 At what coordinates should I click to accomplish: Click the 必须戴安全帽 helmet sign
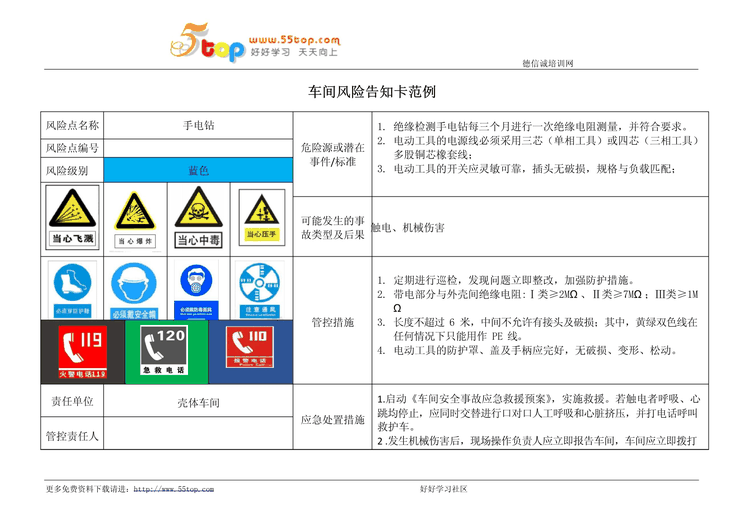click(134, 290)
